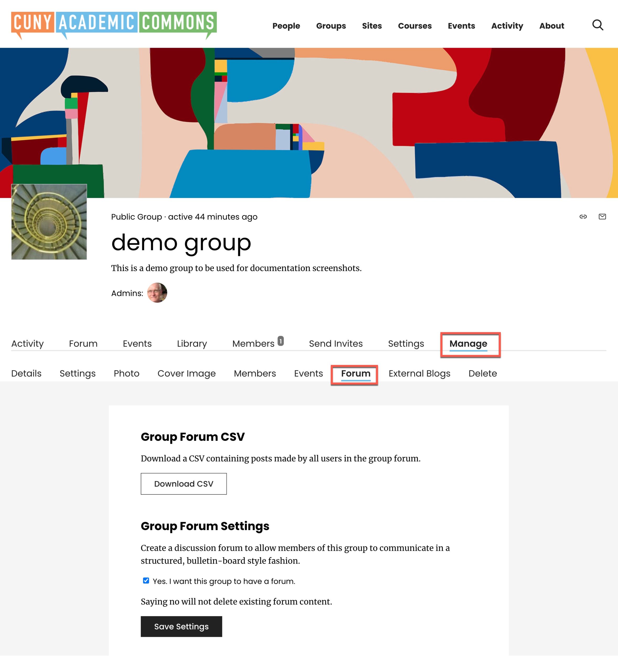Select Forum sub-tab under Manage

(356, 374)
